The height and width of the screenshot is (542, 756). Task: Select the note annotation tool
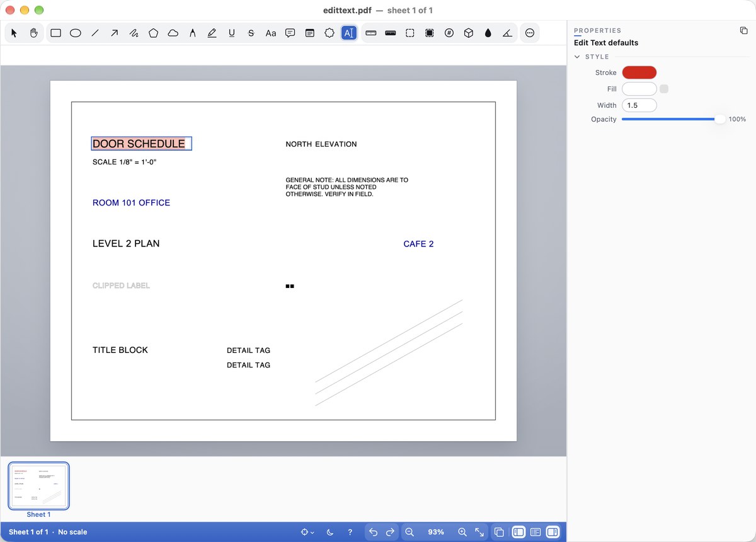(309, 33)
